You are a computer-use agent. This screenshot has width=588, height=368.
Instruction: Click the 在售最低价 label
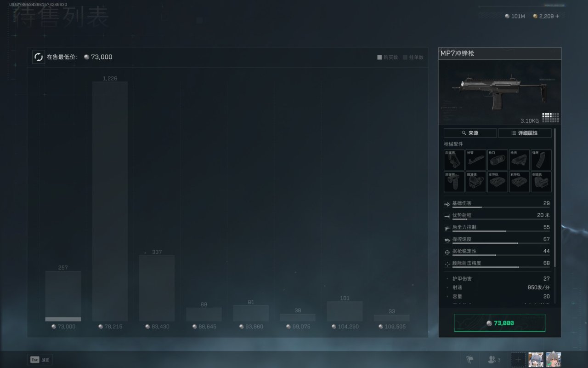coord(62,57)
